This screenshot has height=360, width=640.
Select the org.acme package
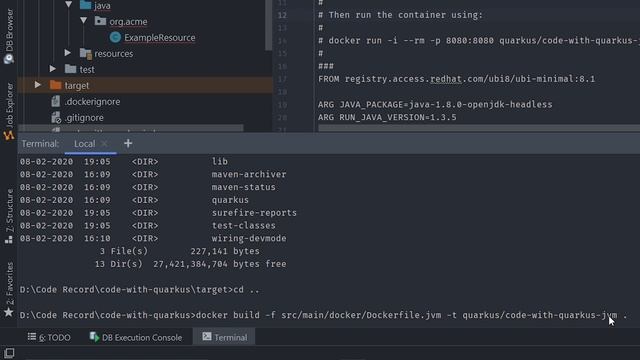tap(128, 22)
